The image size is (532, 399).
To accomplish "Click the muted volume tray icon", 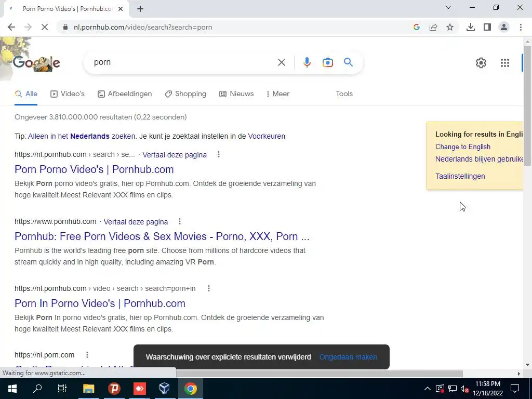I will [465, 389].
